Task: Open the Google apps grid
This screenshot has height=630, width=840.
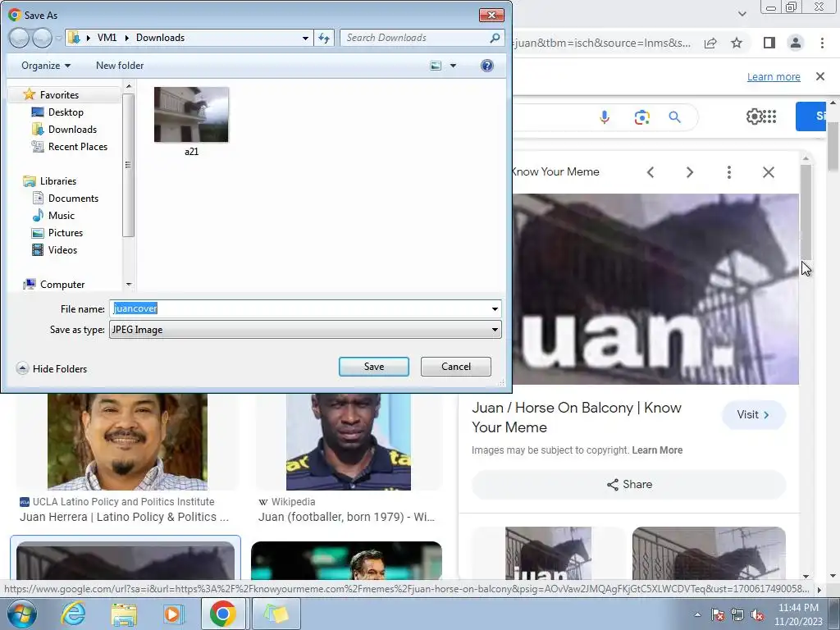Action: (x=769, y=116)
